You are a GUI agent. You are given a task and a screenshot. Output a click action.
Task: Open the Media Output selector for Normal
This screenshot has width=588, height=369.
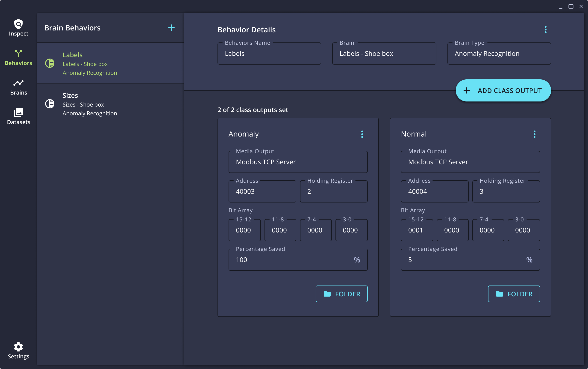click(x=470, y=162)
